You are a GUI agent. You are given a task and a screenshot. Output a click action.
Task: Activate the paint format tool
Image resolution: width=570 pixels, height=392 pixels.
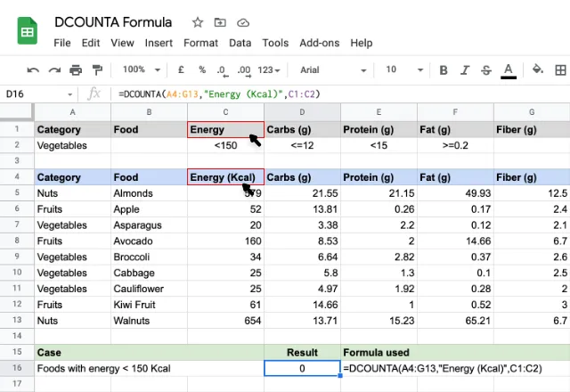pos(97,69)
